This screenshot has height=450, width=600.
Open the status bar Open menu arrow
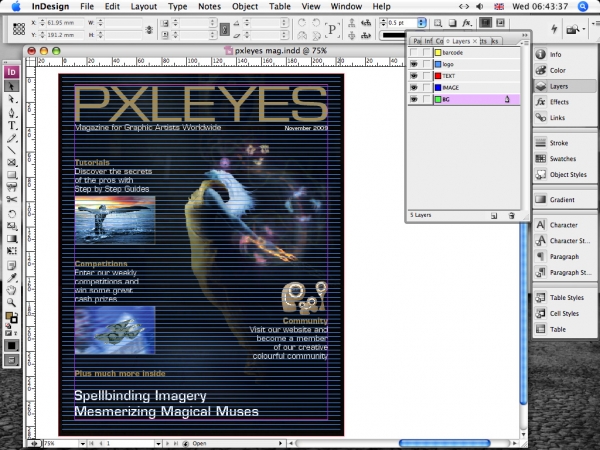(280, 443)
